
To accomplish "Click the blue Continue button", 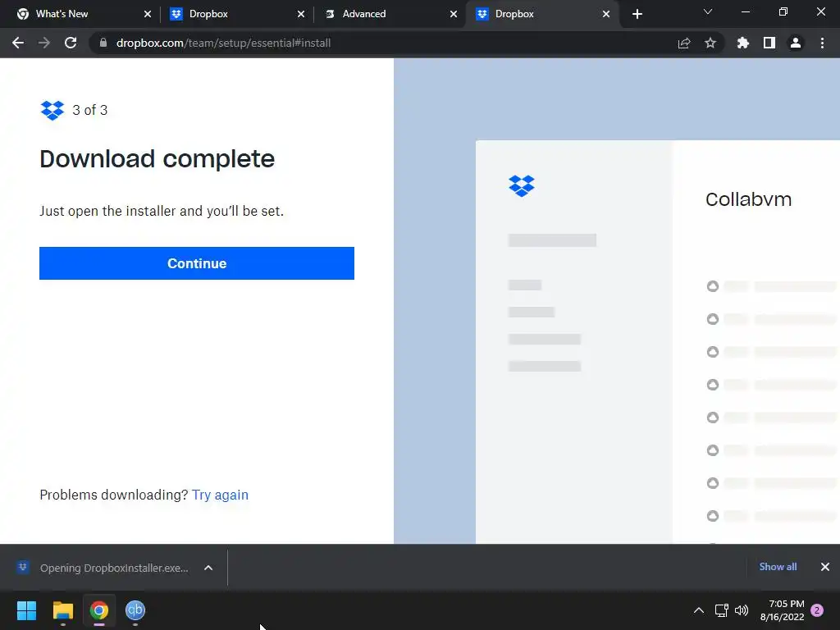I will [x=197, y=263].
